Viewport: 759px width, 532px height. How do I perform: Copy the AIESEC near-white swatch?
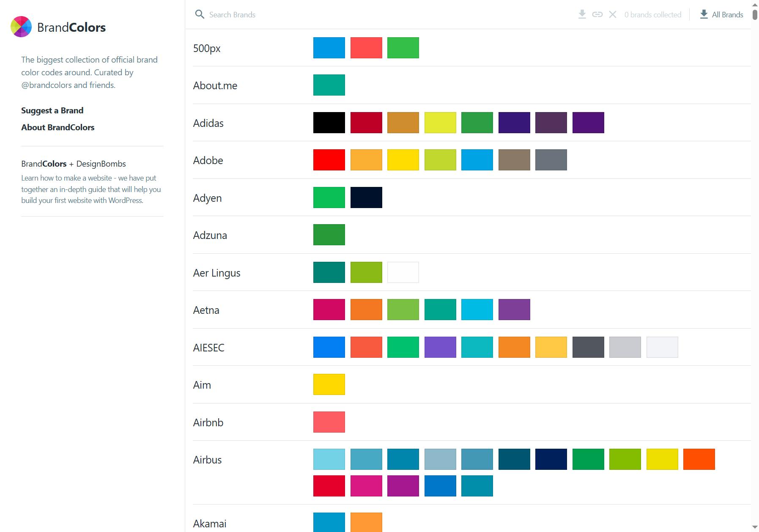click(662, 347)
